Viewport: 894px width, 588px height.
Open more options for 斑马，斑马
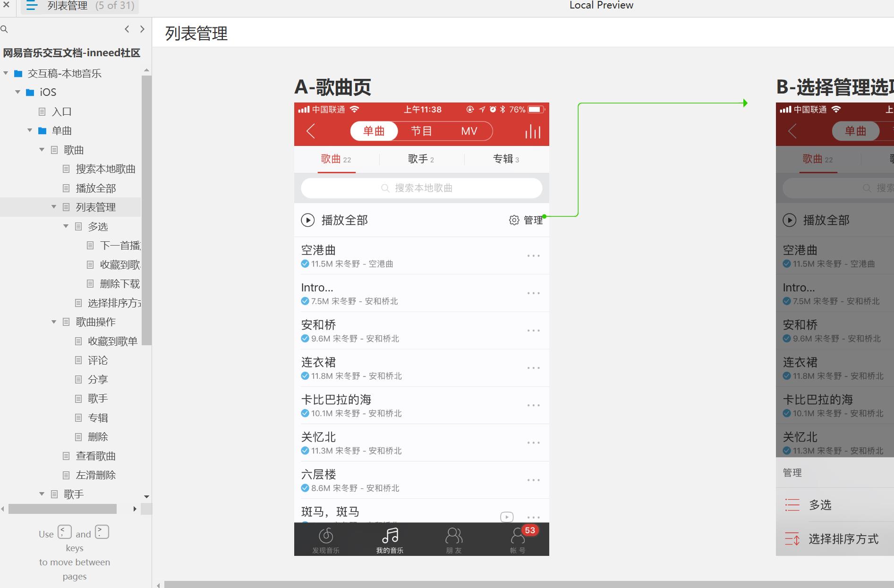pyautogui.click(x=534, y=517)
